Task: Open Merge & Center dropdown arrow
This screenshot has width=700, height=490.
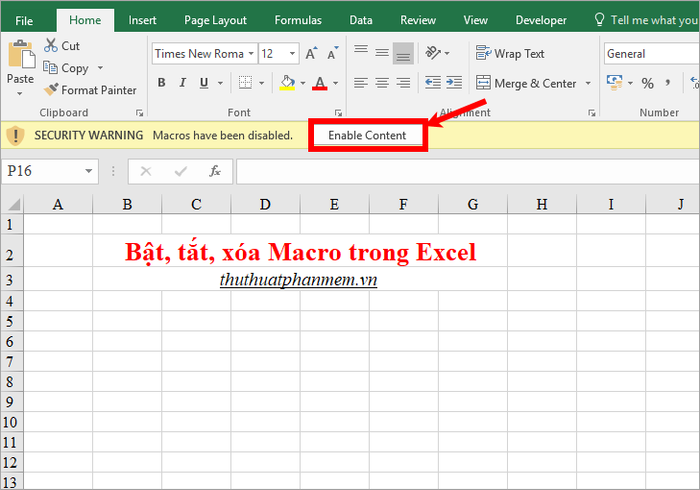Action: point(588,83)
